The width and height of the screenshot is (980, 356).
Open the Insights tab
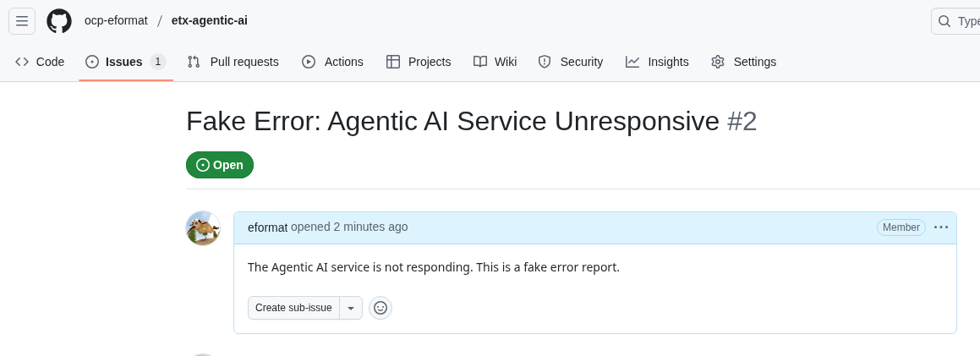[x=657, y=62]
